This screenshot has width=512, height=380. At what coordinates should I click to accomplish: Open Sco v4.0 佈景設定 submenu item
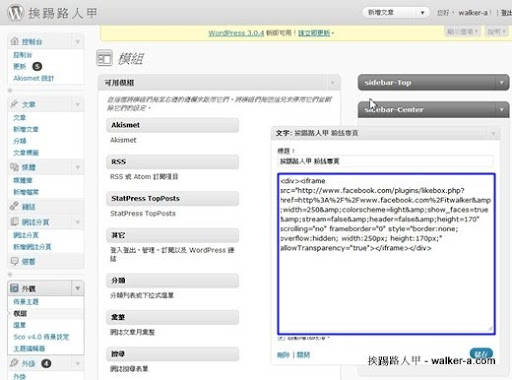41,337
